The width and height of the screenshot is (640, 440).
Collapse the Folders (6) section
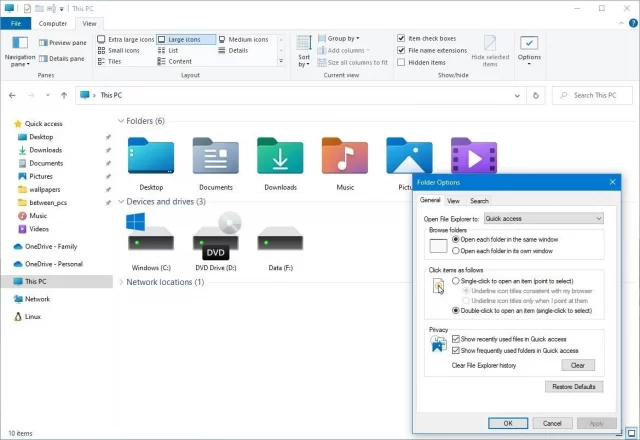coord(121,121)
